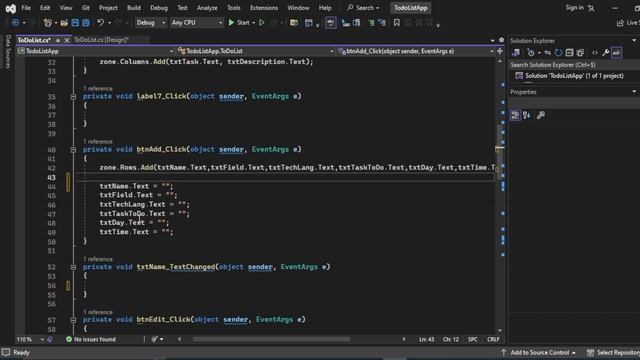Click the green Start debugging button
Screen dimensions: 640x360
(239, 23)
